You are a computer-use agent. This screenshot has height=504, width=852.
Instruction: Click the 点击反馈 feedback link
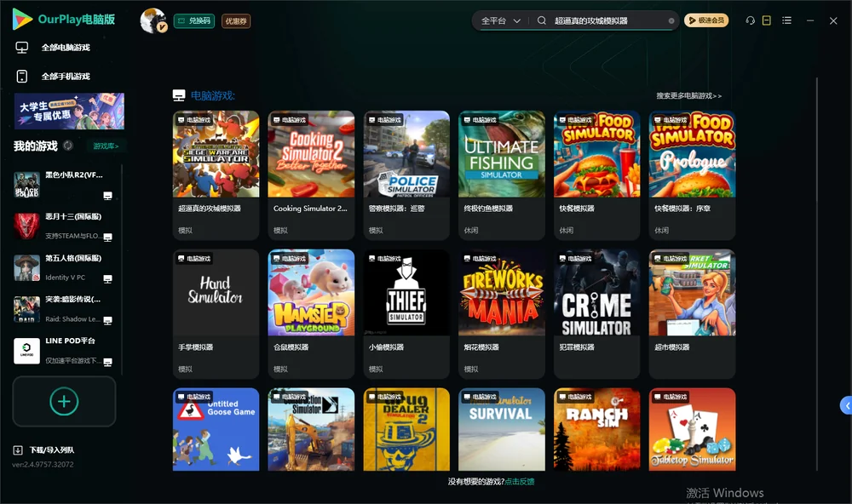(x=520, y=482)
